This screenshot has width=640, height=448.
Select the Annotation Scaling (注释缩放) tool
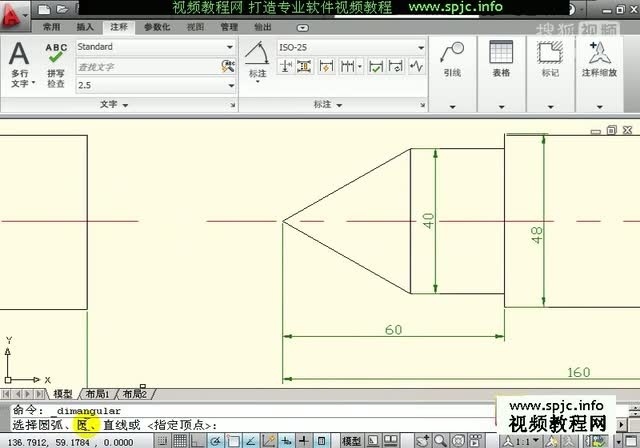(599, 60)
